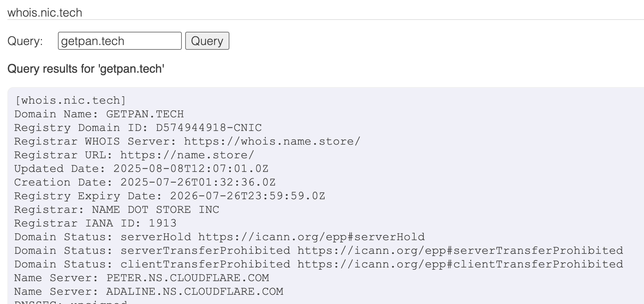
Task: Click the clientTransferProhibited icann.org URL
Action: (460, 264)
